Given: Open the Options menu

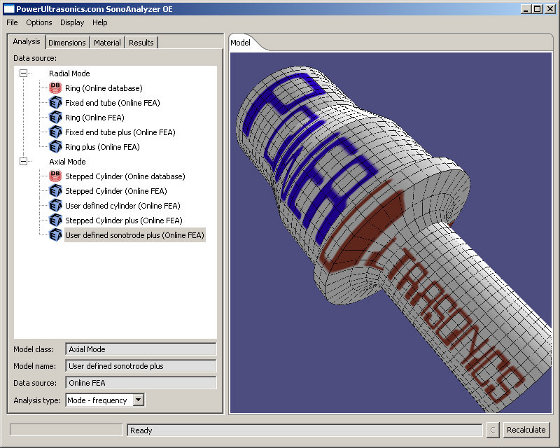Looking at the screenshot, I should (39, 22).
